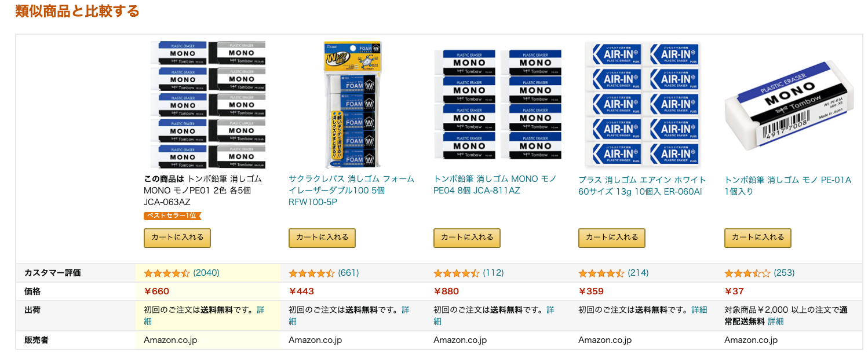Open the (253) review count link

click(784, 273)
